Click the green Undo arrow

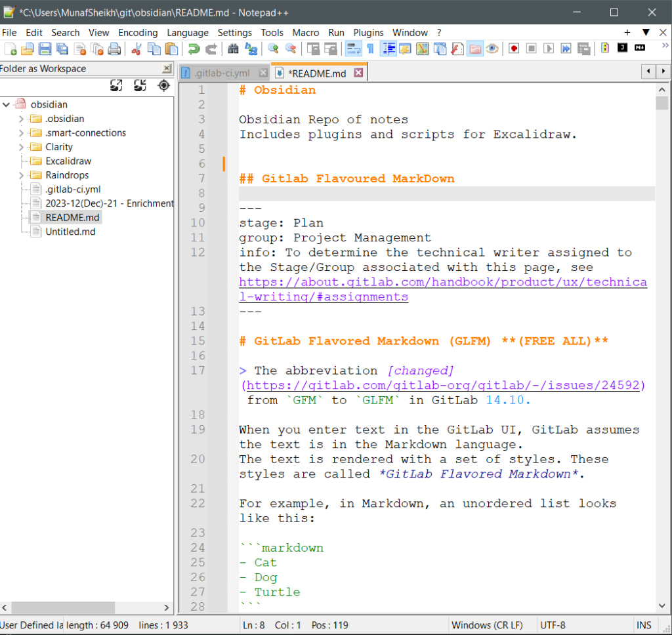click(194, 49)
